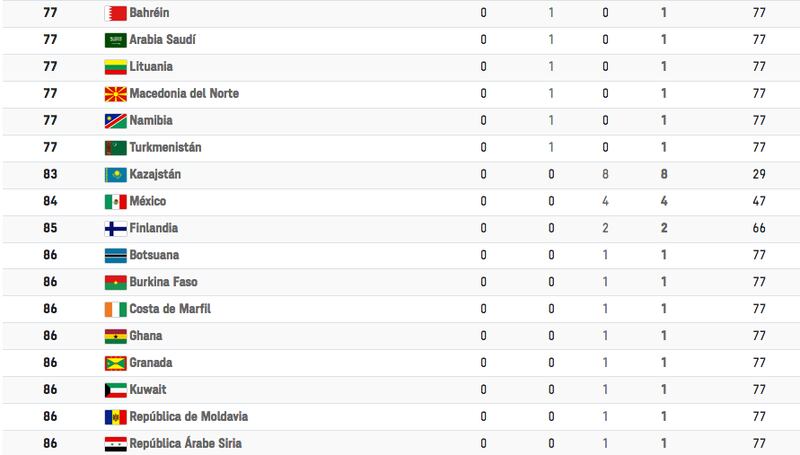Click the Macedonia del Norte flag icon

click(115, 94)
